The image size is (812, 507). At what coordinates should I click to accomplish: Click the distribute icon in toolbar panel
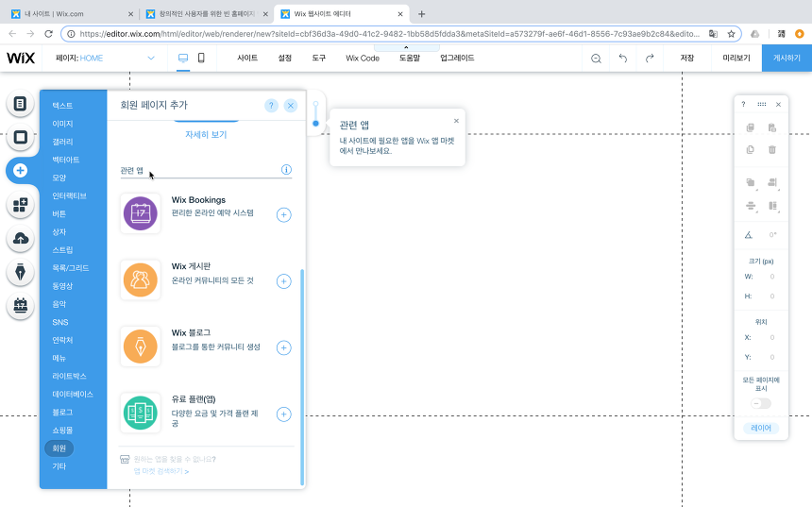coord(751,206)
